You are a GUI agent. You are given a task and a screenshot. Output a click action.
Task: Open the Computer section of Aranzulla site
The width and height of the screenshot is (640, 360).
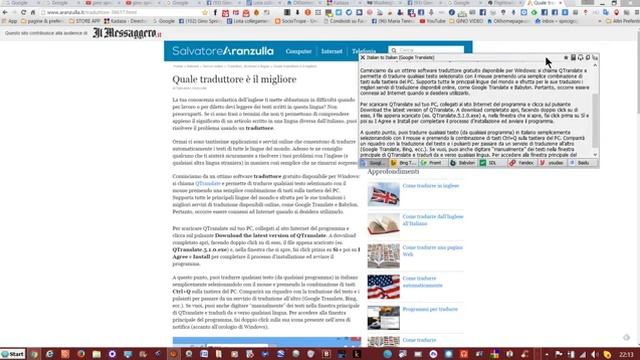point(298,51)
